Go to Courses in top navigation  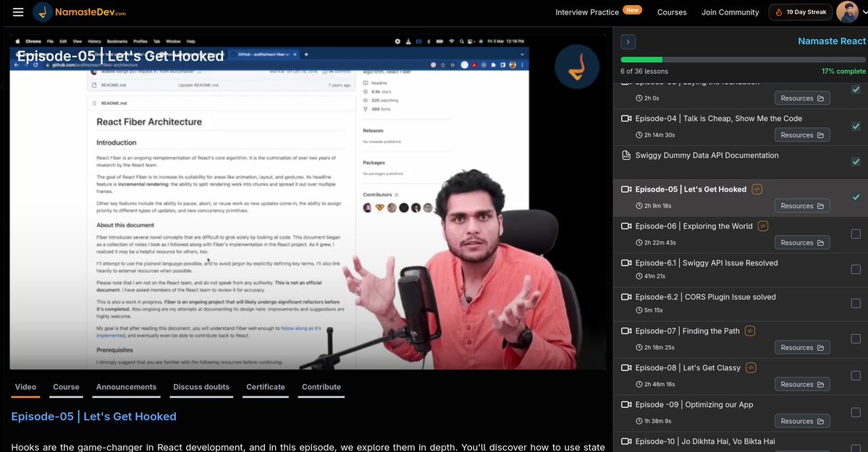[x=672, y=12]
